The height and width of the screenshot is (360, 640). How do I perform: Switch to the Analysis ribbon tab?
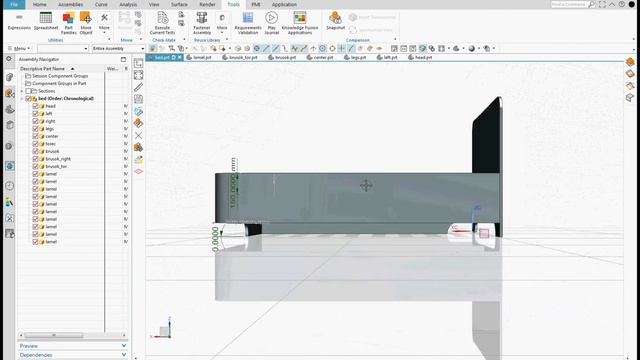(x=128, y=4)
